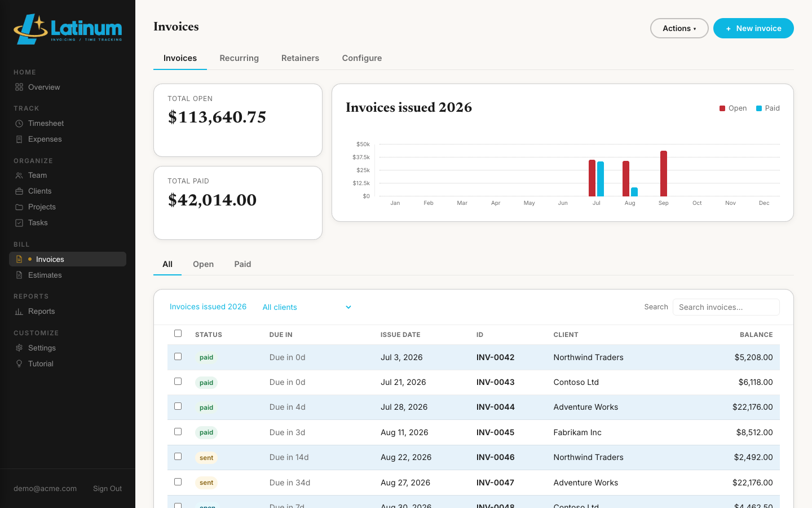The height and width of the screenshot is (508, 812).
Task: Open Overview via its grid icon
Action: click(x=19, y=87)
